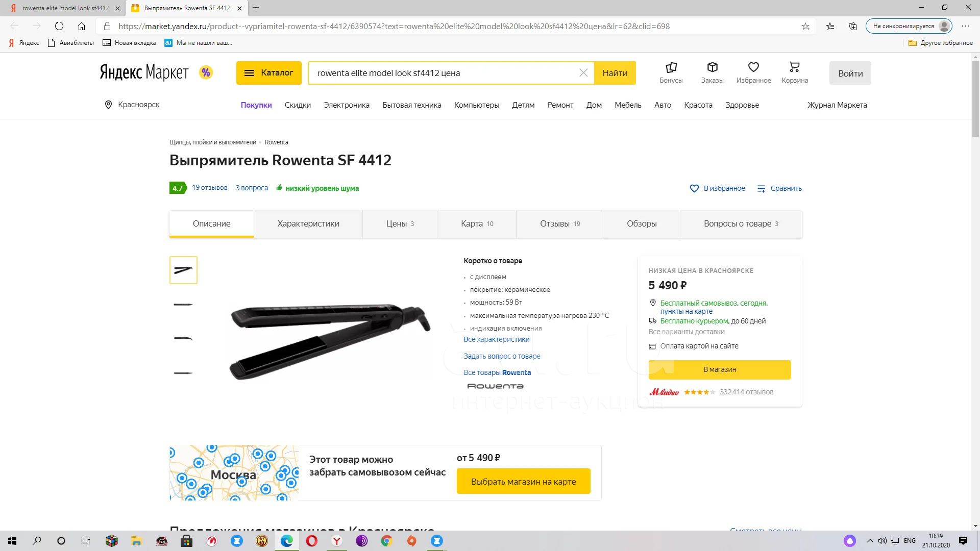Open Yandex Browser from taskbar

point(337,541)
